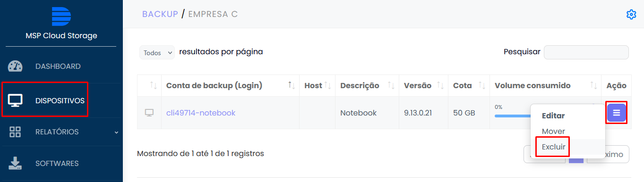Select the Dispositivos monitor icon
This screenshot has height=182, width=644.
coord(15,100)
